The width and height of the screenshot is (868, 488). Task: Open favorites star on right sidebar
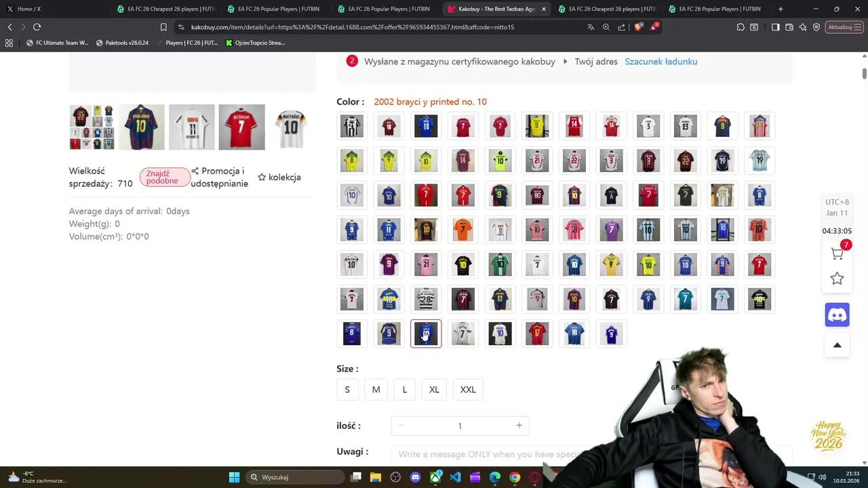[837, 279]
